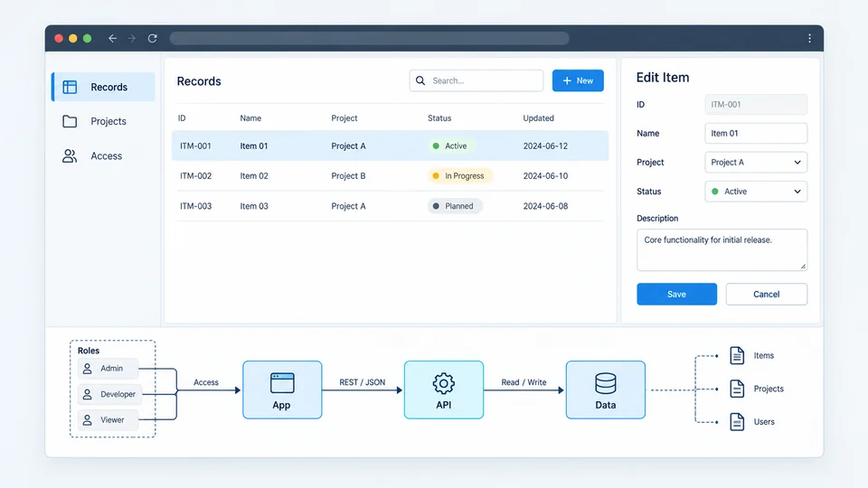The height and width of the screenshot is (488, 868).
Task: Reload the page with refresh icon
Action: pyautogui.click(x=152, y=38)
